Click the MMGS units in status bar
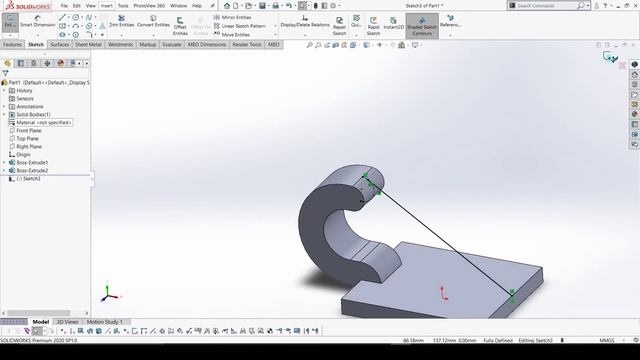640x360 pixels. (x=607, y=340)
